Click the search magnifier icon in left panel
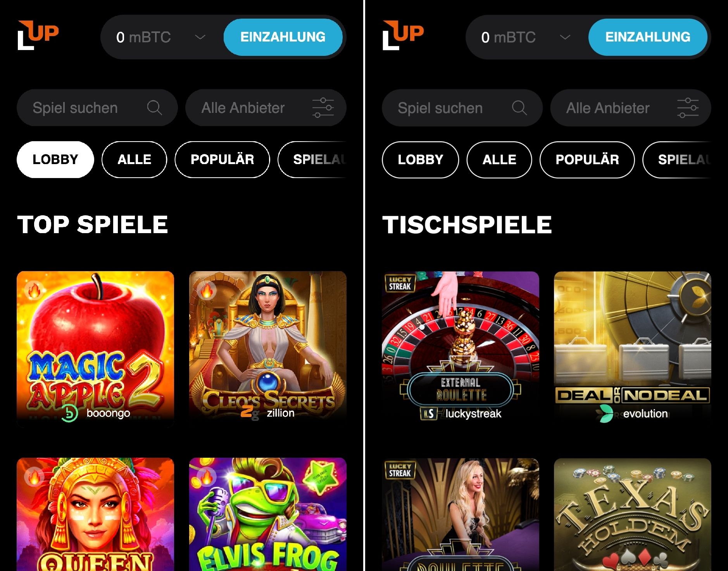Image resolution: width=728 pixels, height=571 pixels. pos(154,107)
